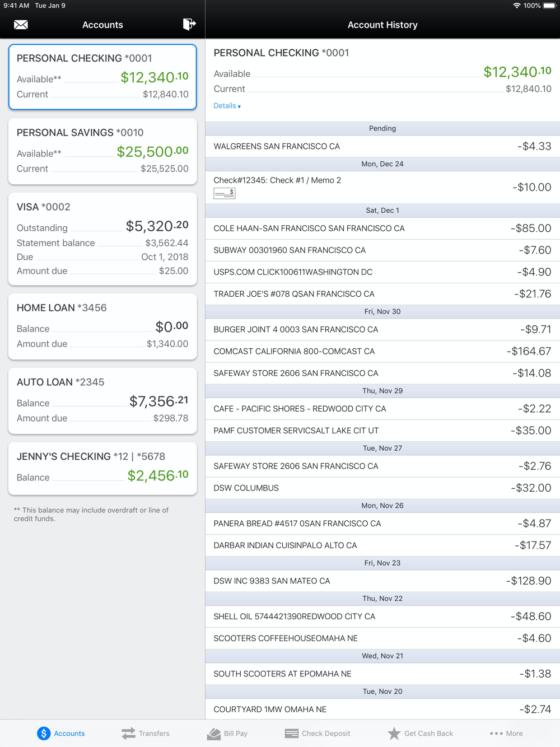View the check image thumbnail for Check#12345
560x747 pixels.
225,193
